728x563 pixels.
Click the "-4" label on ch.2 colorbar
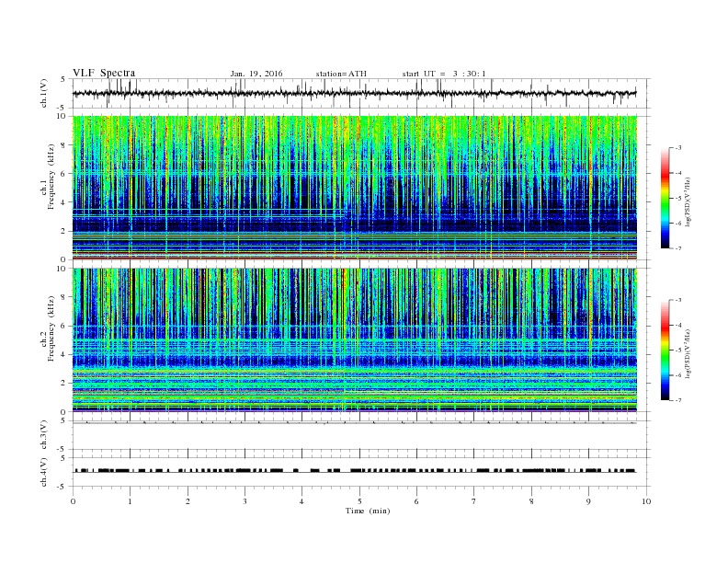click(678, 325)
